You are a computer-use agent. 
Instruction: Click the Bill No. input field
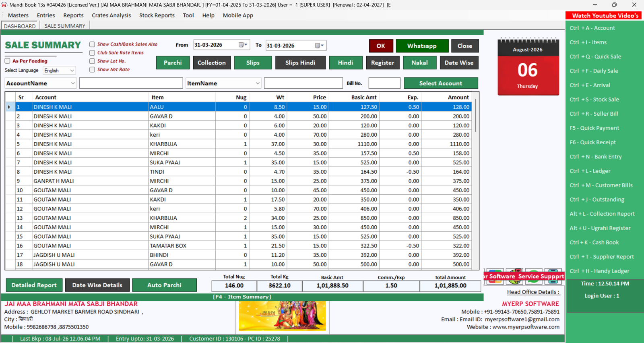pyautogui.click(x=384, y=83)
